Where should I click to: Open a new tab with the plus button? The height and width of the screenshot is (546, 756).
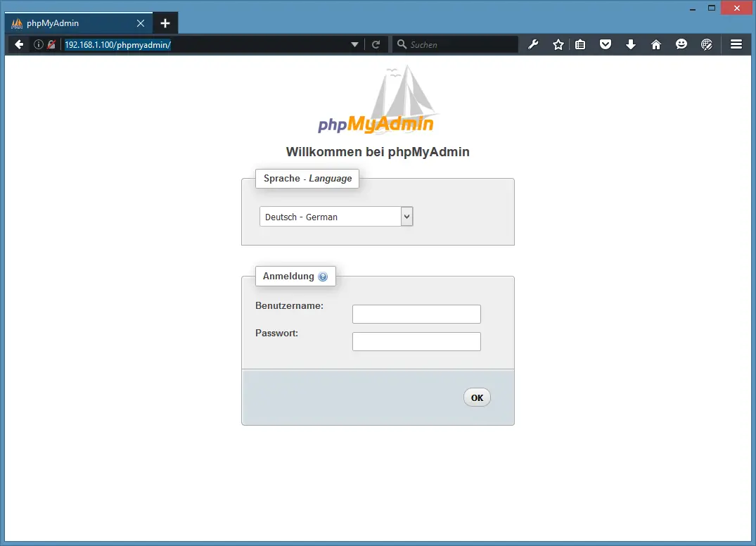(165, 23)
